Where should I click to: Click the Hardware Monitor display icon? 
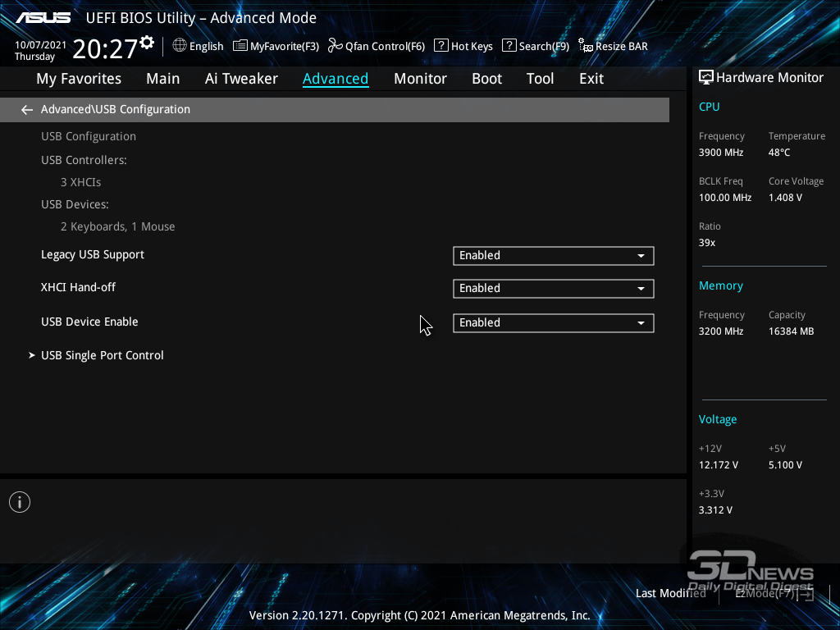click(x=706, y=78)
